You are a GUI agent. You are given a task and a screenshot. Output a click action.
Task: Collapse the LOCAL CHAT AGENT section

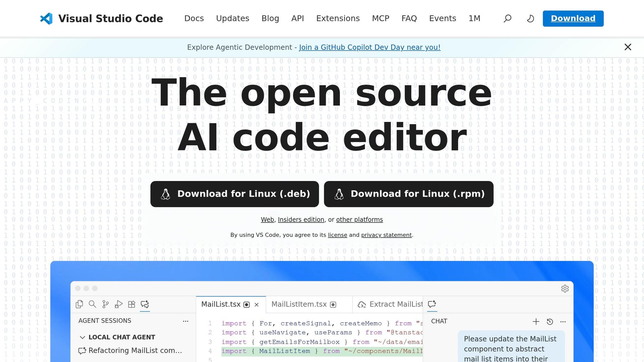82,337
